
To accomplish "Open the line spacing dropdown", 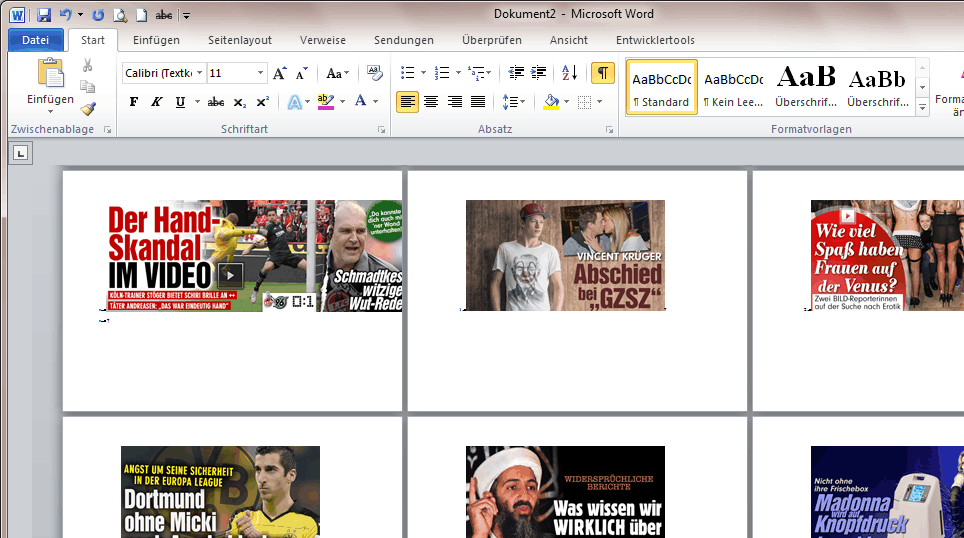I will [514, 102].
